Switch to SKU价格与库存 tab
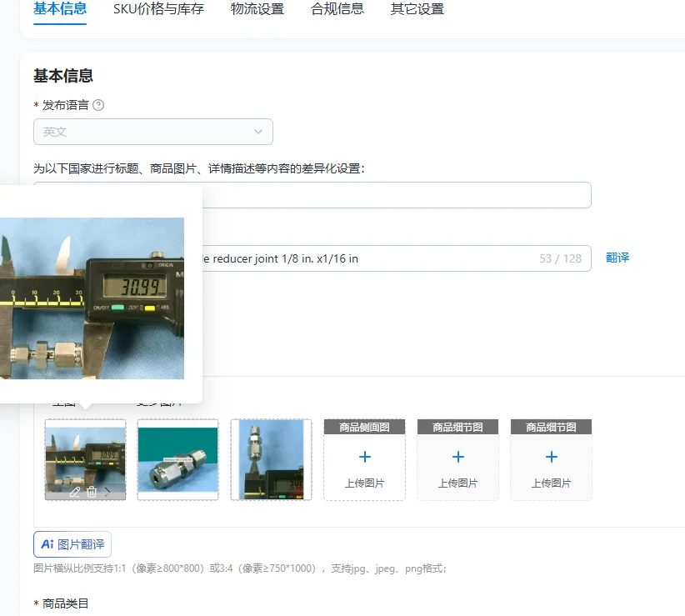The image size is (685, 616). click(158, 8)
